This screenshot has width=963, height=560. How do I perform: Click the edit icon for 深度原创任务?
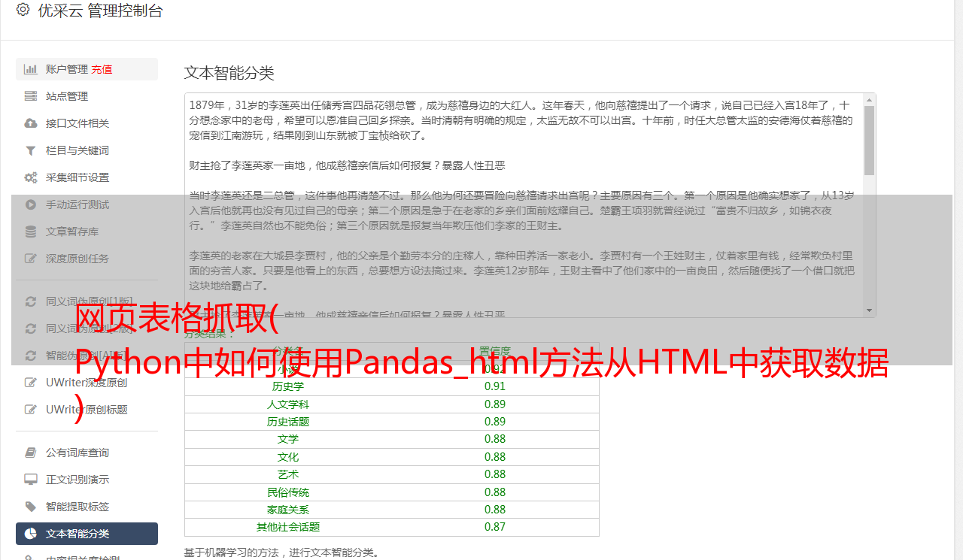(x=30, y=259)
